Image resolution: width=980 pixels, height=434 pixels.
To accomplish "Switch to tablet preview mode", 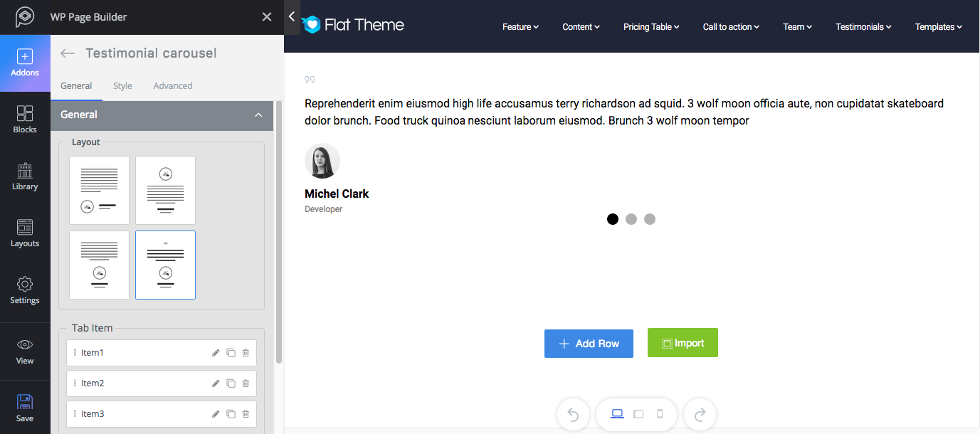I will [638, 414].
